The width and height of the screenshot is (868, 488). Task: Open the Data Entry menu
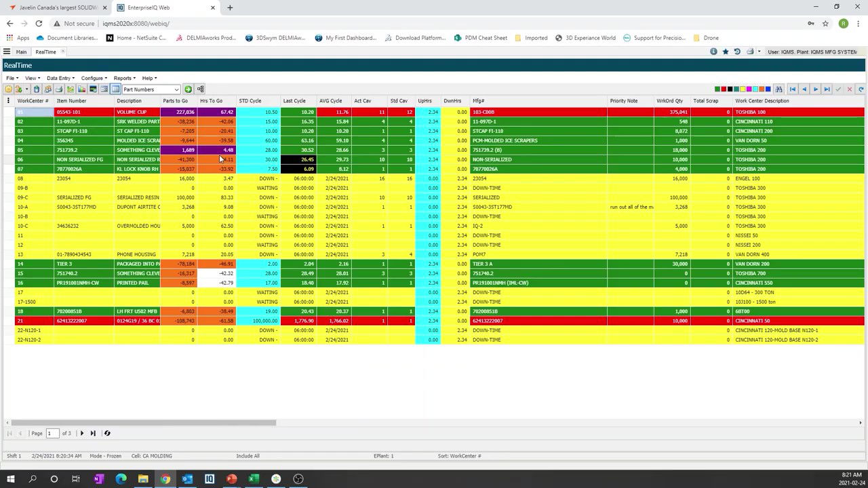(x=60, y=78)
